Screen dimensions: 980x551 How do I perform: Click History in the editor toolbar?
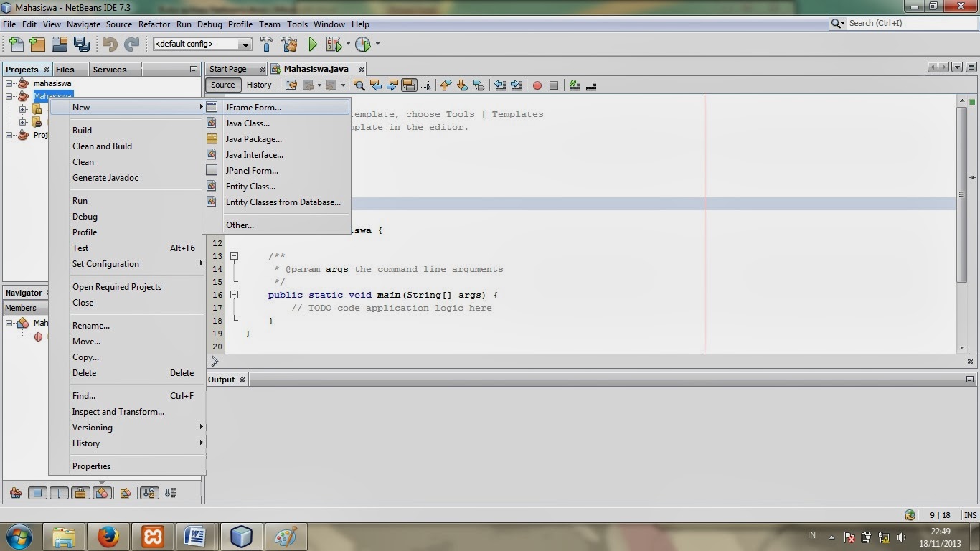pyautogui.click(x=259, y=85)
